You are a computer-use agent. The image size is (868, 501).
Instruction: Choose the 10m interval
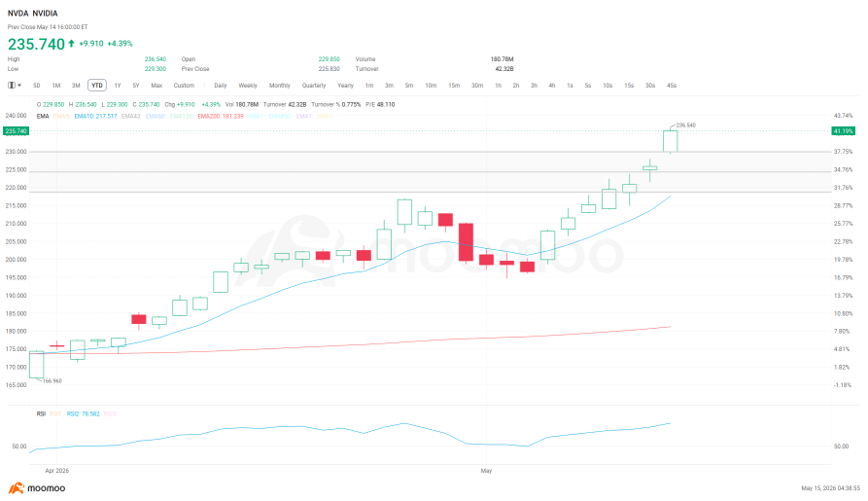[431, 86]
